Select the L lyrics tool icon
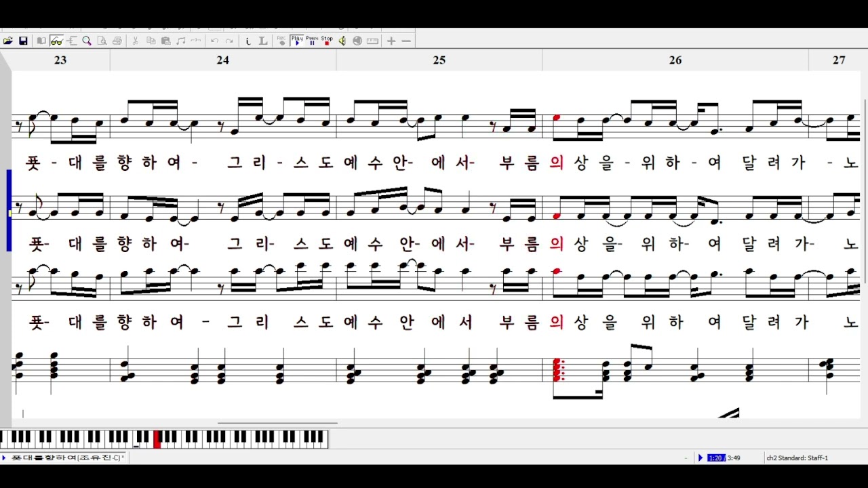 pyautogui.click(x=263, y=41)
